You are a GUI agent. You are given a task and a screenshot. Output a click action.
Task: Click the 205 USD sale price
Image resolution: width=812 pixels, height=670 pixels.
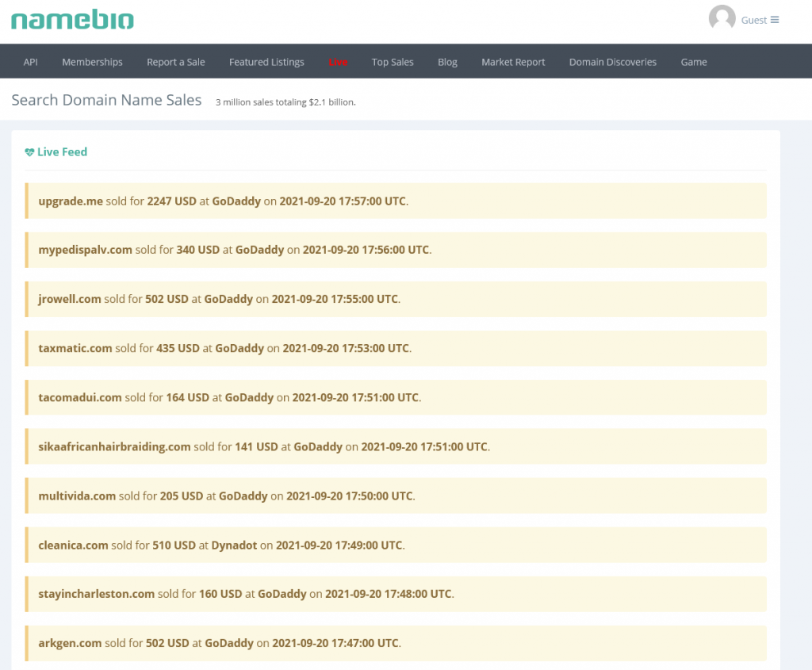pos(182,496)
